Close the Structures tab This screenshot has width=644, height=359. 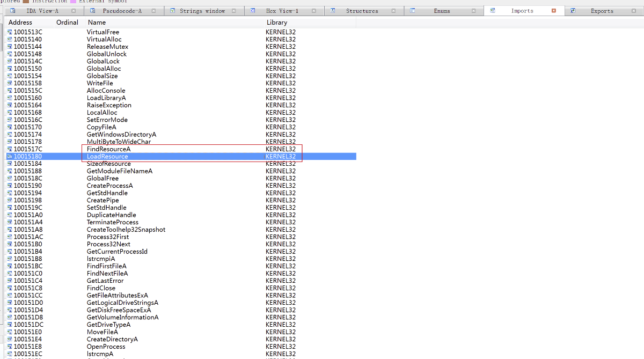(393, 11)
